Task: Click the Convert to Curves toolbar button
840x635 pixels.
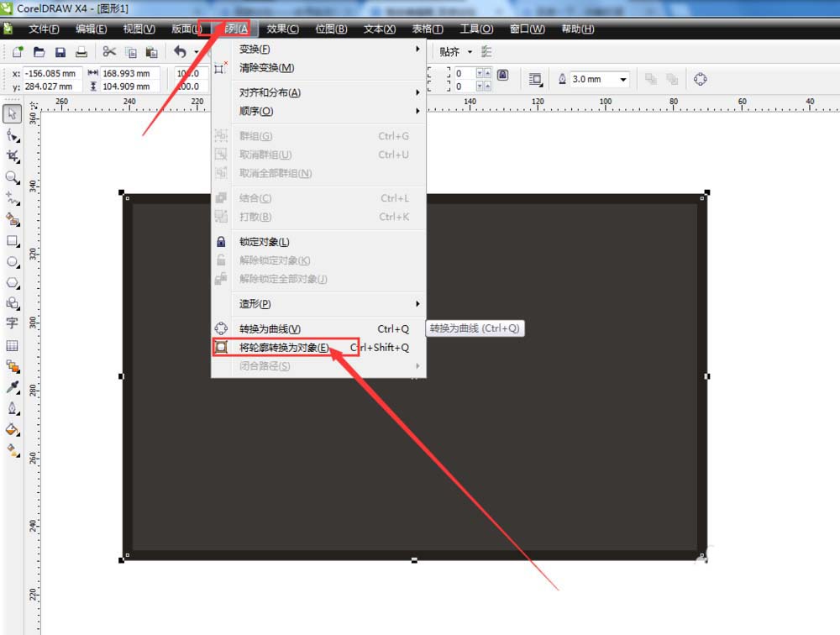Action: (700, 79)
